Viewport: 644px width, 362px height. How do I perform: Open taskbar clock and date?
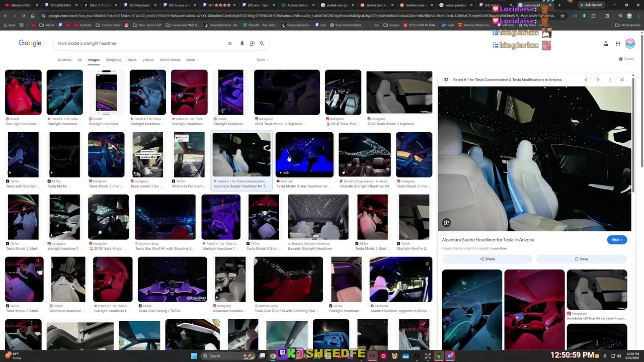click(x=633, y=356)
